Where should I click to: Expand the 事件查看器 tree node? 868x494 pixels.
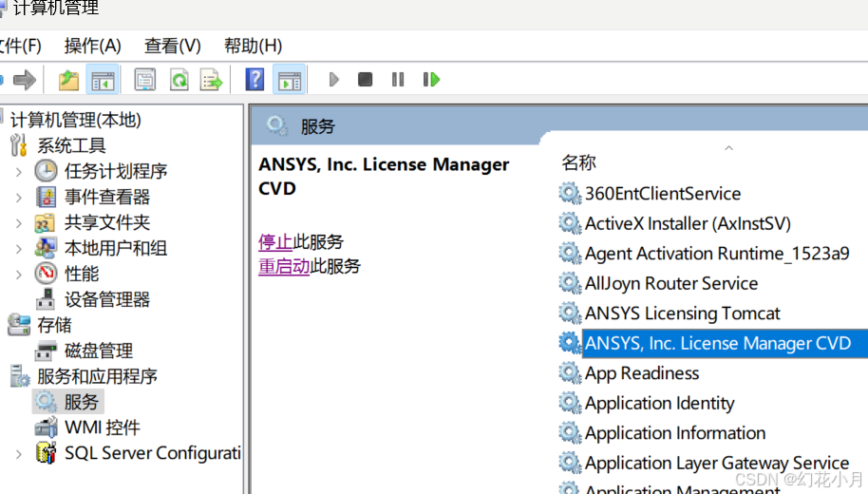19,197
